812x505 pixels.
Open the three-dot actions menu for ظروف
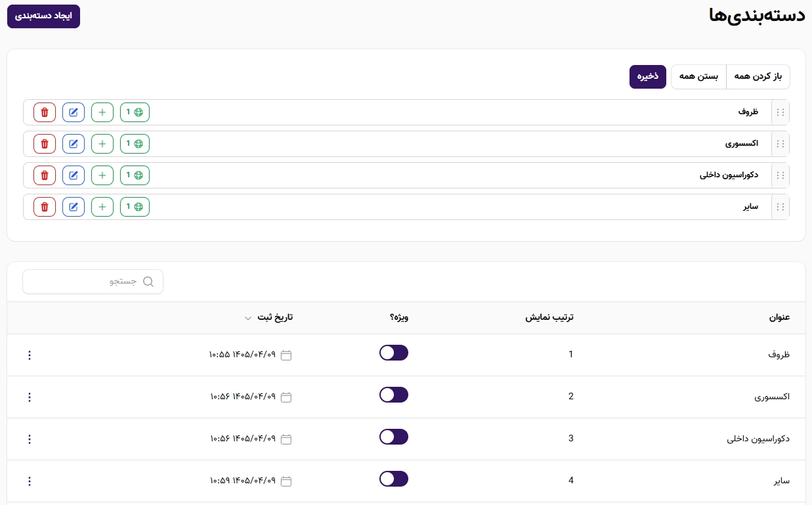pos(29,355)
